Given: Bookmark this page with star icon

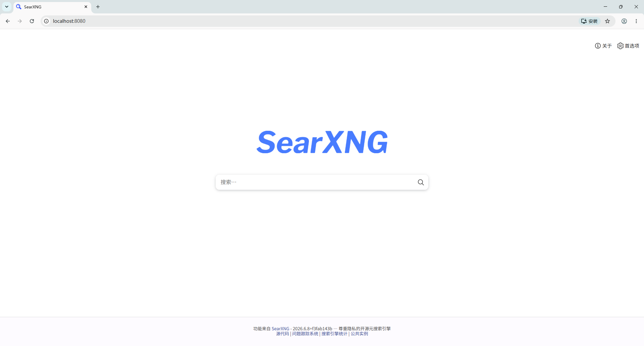Looking at the screenshot, I should pos(607,21).
